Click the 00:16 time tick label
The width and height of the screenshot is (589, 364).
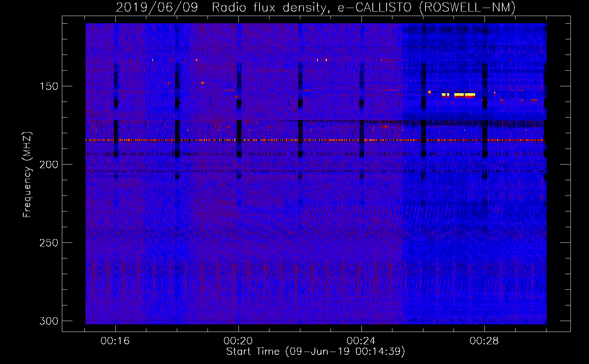click(x=115, y=341)
